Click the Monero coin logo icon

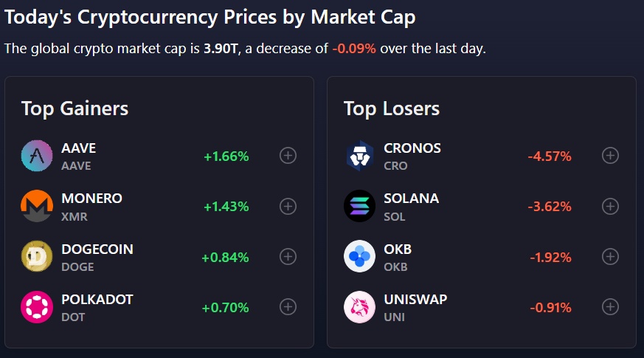[37, 206]
